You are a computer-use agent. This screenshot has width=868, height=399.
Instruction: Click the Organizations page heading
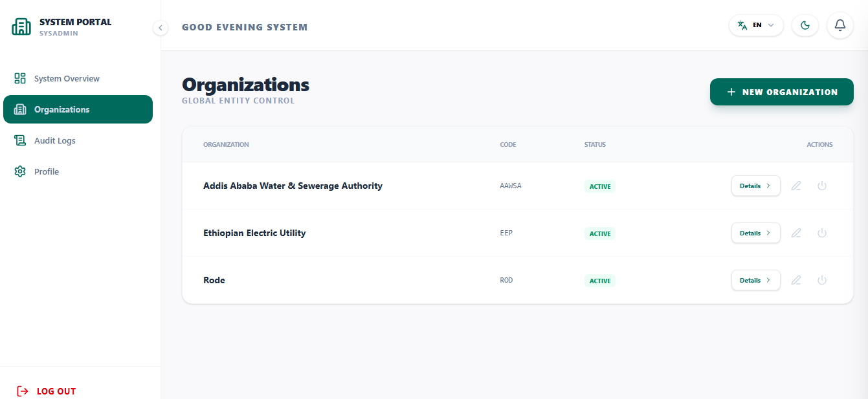pyautogui.click(x=246, y=85)
